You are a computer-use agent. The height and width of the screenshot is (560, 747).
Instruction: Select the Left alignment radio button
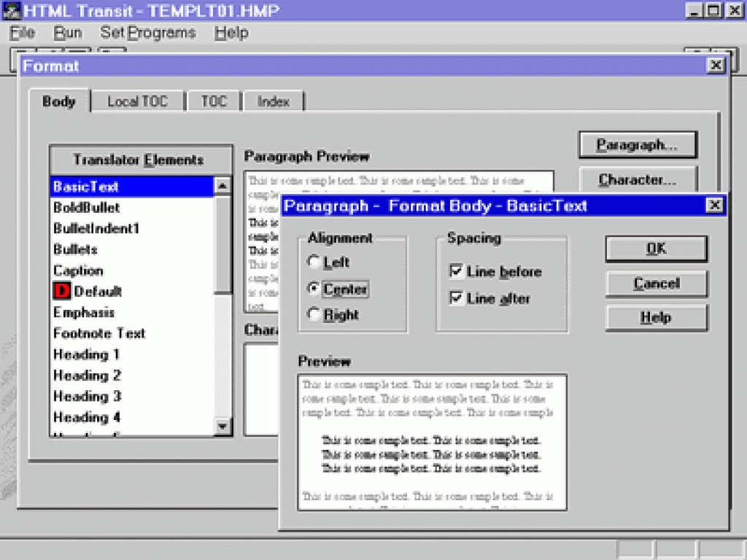(314, 262)
